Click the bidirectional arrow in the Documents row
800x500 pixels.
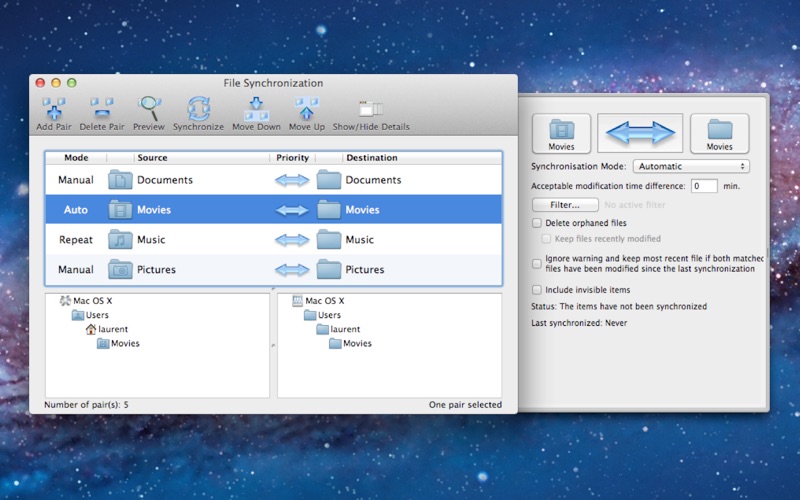coord(292,180)
